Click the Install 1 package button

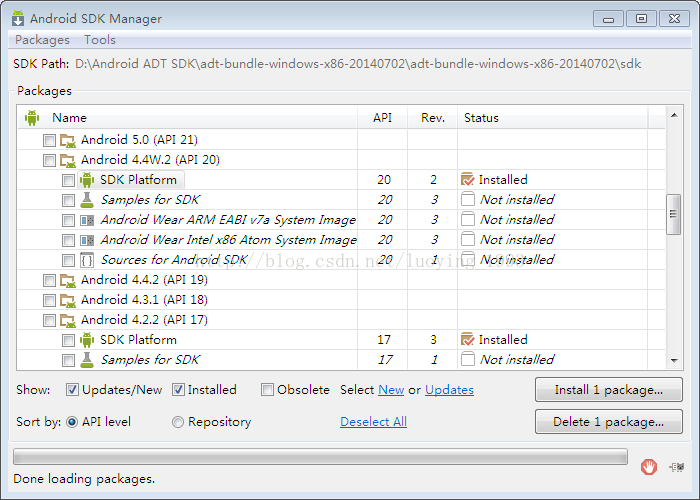[608, 389]
